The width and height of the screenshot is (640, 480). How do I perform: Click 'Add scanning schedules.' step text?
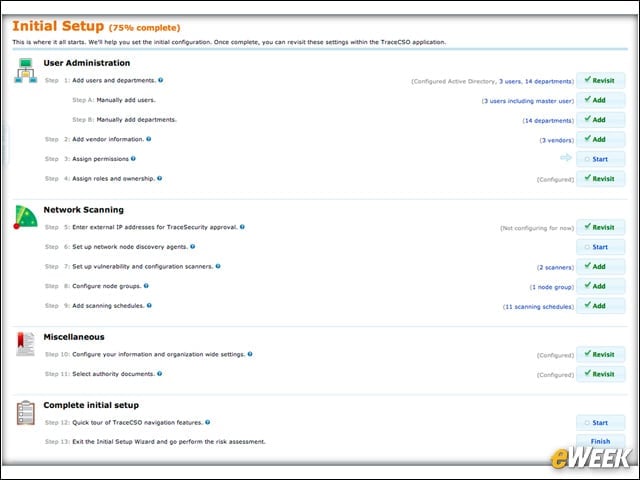(109, 305)
